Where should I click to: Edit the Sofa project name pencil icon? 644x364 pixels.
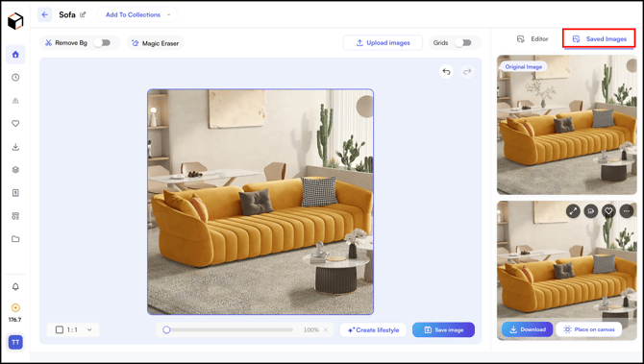coord(83,14)
